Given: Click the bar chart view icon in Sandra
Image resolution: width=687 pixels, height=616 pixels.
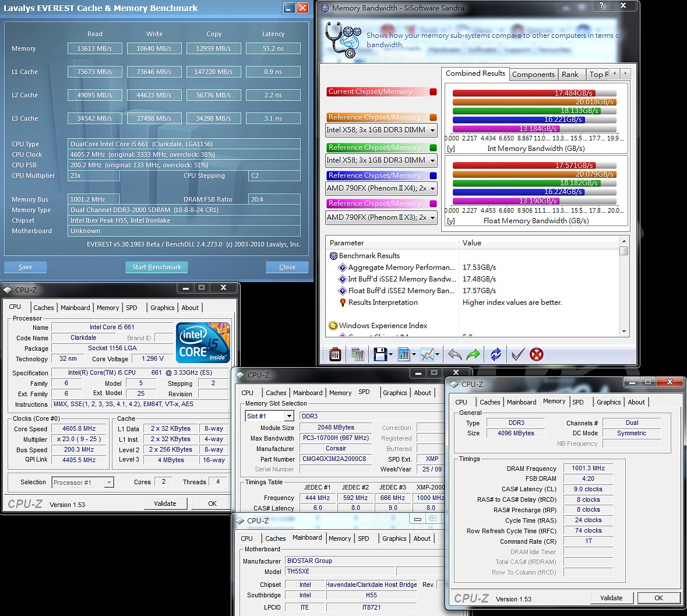Looking at the screenshot, I should click(x=404, y=354).
